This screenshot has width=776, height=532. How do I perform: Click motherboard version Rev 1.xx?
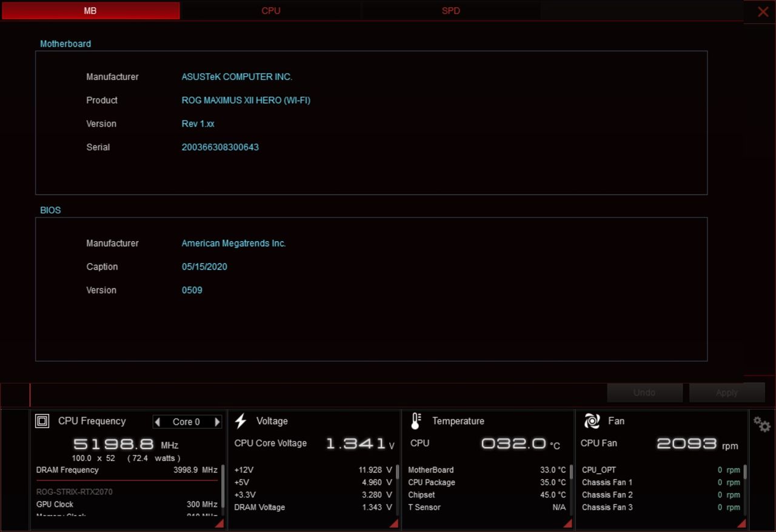[x=198, y=124]
